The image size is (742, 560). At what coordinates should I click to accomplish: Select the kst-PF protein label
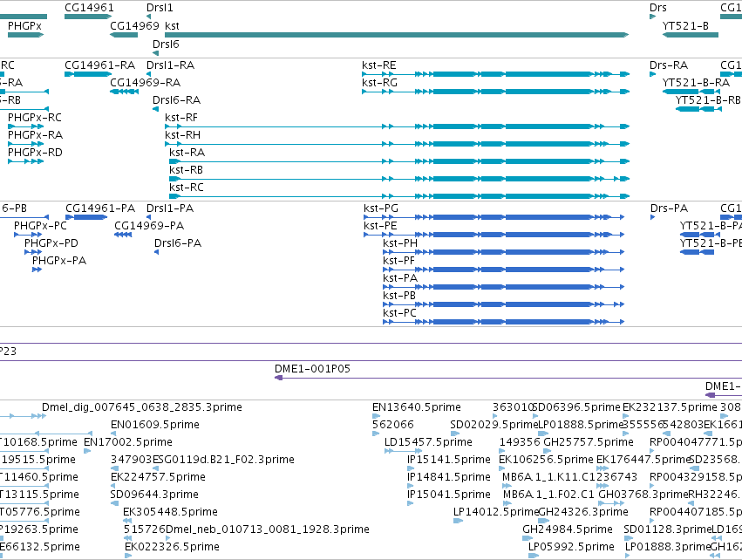(399, 260)
